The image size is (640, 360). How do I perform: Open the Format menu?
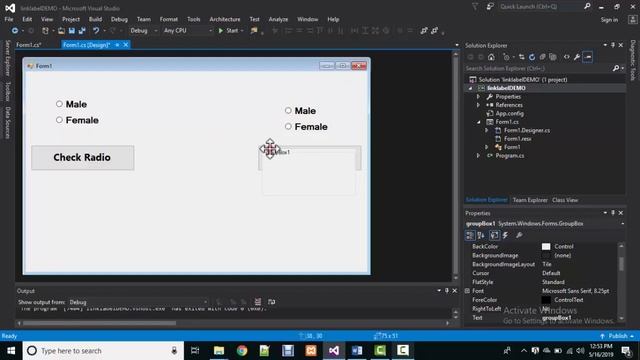click(169, 19)
